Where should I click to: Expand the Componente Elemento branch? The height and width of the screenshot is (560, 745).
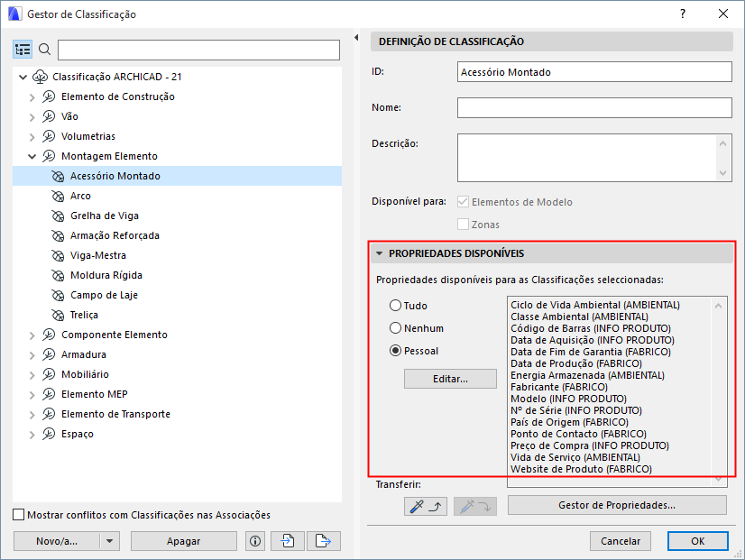coord(32,335)
